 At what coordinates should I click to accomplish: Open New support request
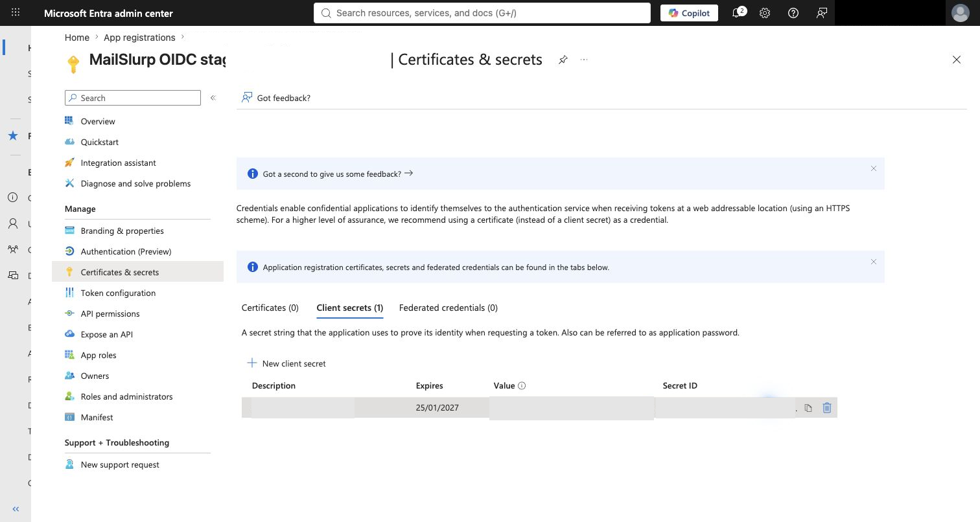pyautogui.click(x=120, y=464)
